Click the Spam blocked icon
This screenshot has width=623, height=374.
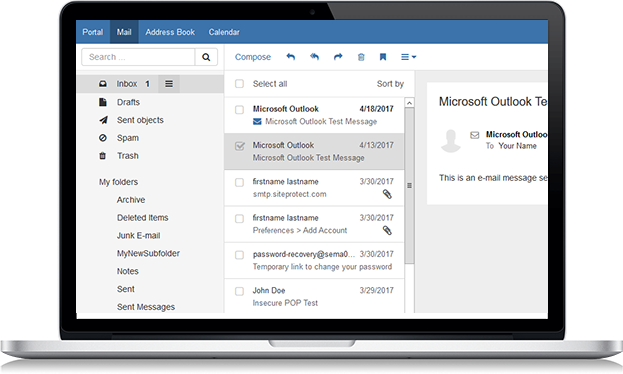click(x=103, y=138)
